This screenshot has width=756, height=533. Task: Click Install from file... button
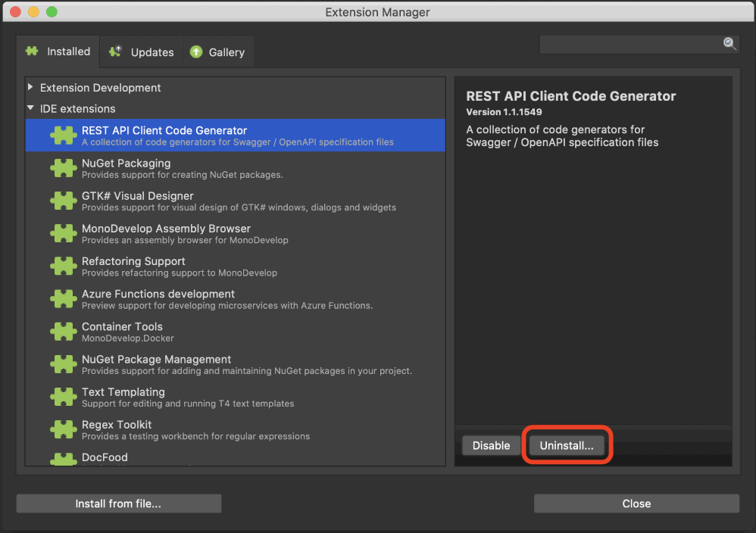point(119,503)
